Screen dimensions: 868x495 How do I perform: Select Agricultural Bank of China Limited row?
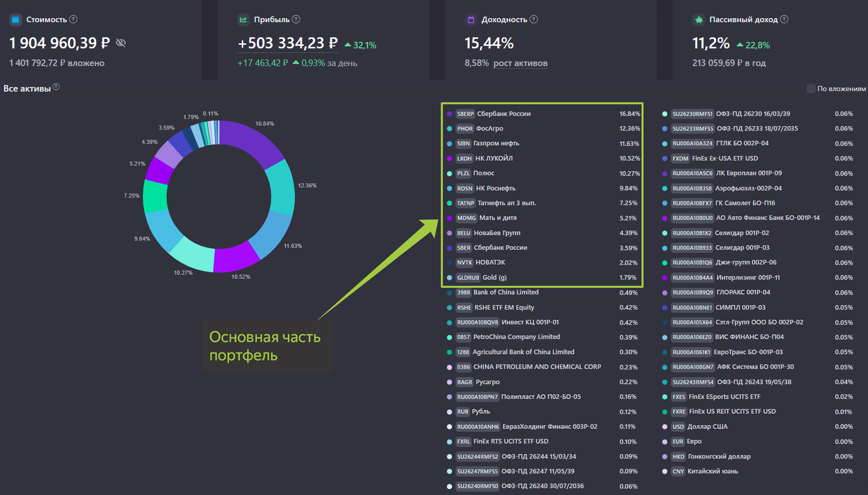tap(543, 352)
